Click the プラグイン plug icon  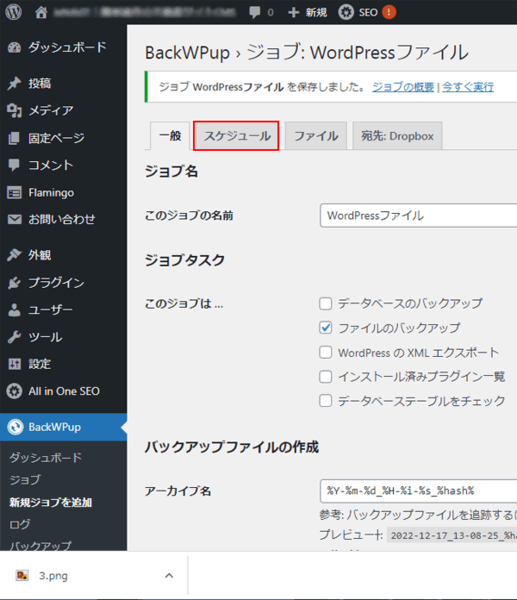(x=15, y=283)
